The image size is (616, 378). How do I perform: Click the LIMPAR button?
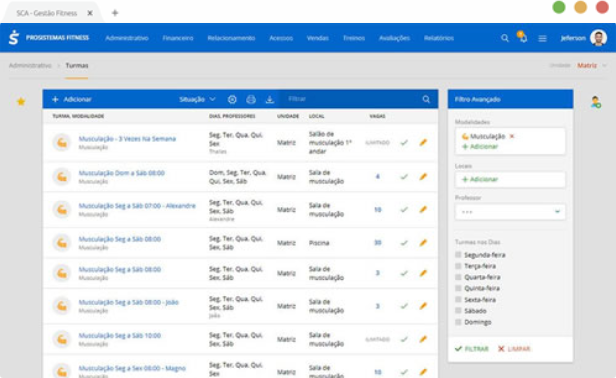[514, 349]
